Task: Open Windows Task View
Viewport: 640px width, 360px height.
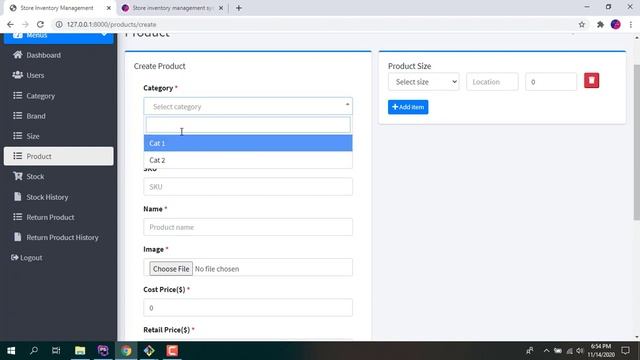Action: (x=56, y=351)
